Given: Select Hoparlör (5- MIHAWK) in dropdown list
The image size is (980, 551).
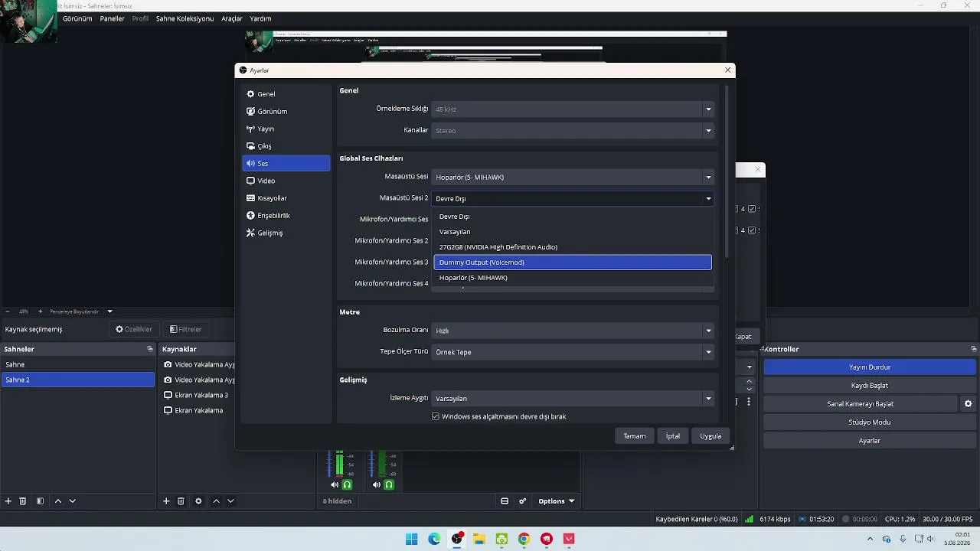Looking at the screenshot, I should 573,278.
